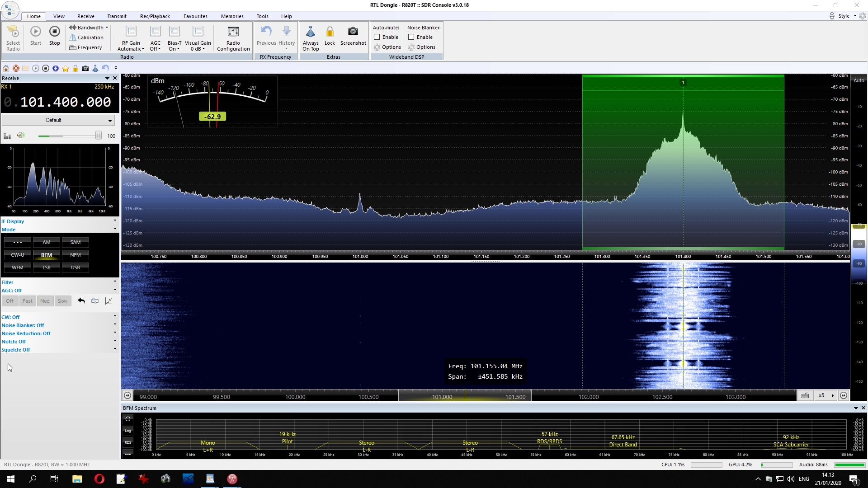Click the blue plus icon in quick access bar

(x=56, y=68)
